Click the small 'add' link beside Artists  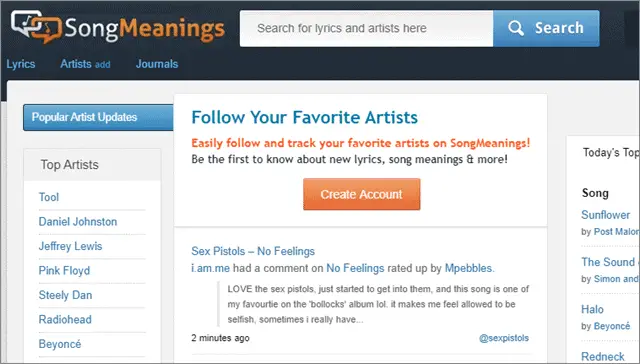coord(102,64)
